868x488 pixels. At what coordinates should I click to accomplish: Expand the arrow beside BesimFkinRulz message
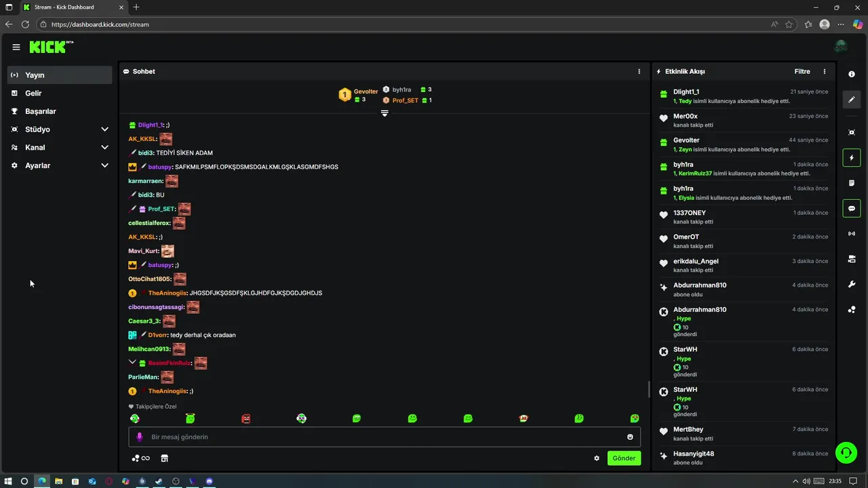[x=132, y=363]
